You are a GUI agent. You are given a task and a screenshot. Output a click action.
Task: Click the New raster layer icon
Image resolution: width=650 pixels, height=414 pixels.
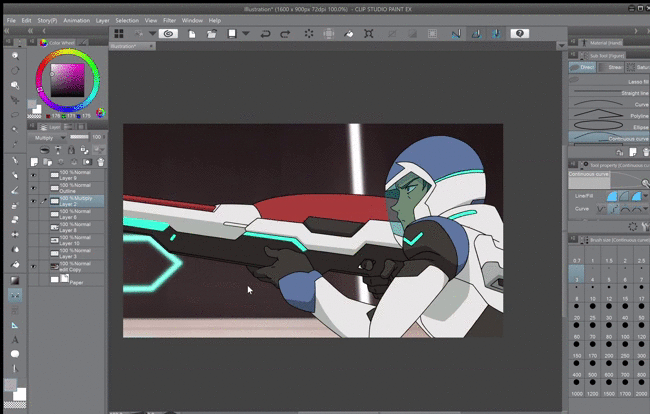34,162
